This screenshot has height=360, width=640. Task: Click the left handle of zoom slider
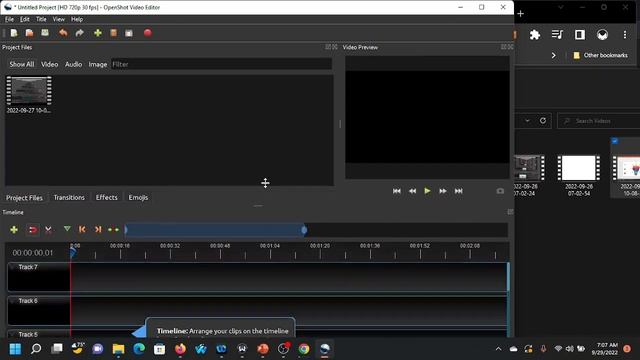coord(126,230)
